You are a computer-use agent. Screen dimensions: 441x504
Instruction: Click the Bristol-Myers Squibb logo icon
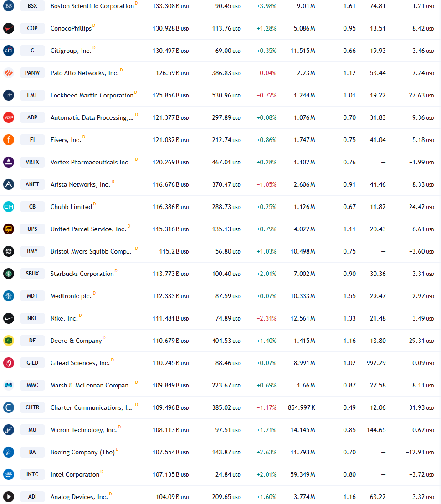9,251
